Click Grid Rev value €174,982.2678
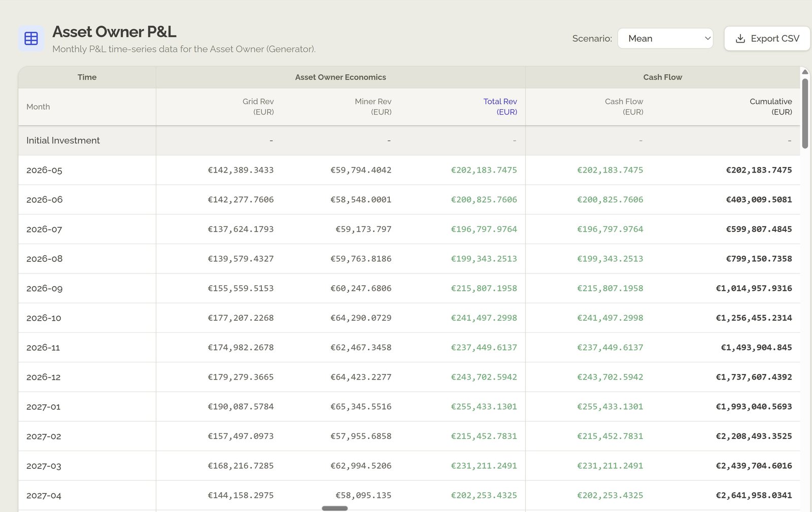Image resolution: width=812 pixels, height=512 pixels. 241,348
